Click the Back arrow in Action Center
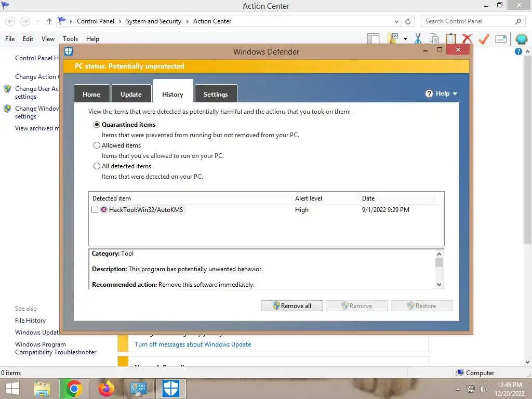 point(10,21)
